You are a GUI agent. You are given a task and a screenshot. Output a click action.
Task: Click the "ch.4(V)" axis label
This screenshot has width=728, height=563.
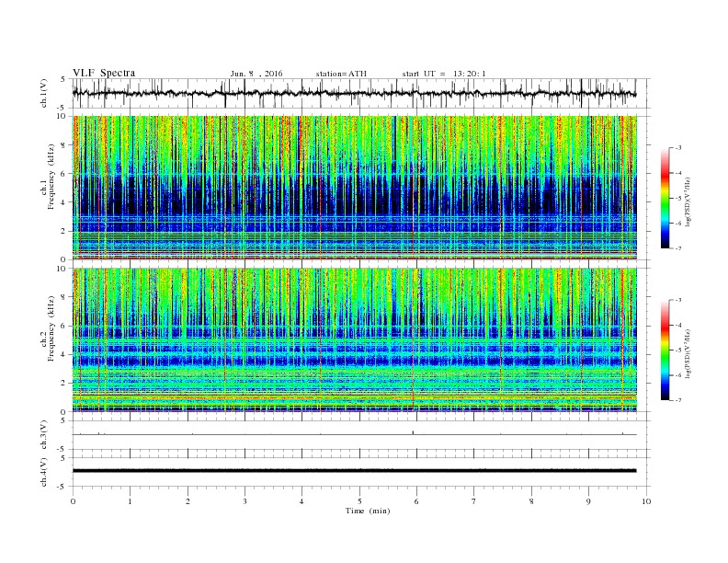44,472
